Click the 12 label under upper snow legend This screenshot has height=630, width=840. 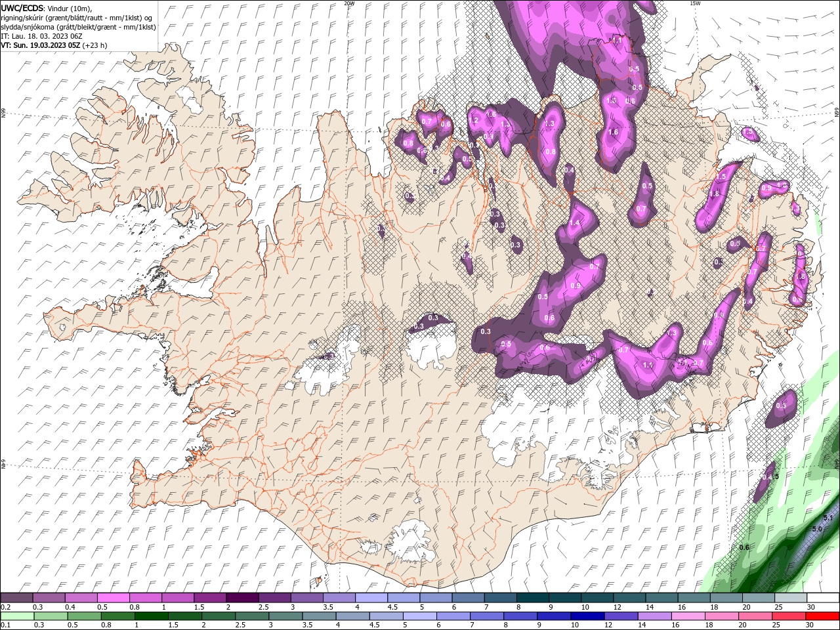coord(618,607)
